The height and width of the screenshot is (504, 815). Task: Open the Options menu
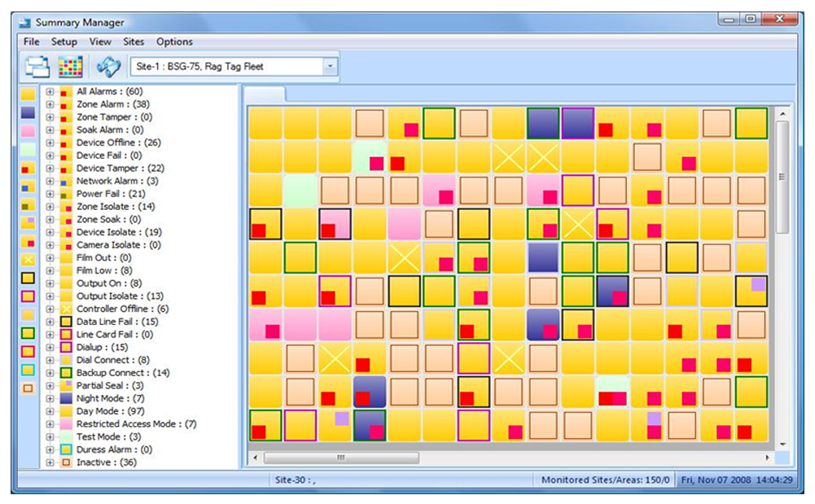[174, 42]
